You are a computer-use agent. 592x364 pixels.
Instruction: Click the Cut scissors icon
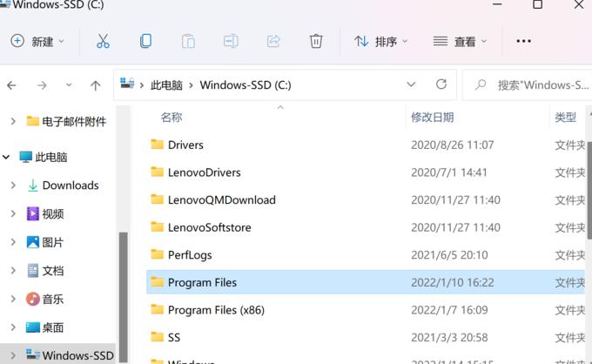(103, 41)
